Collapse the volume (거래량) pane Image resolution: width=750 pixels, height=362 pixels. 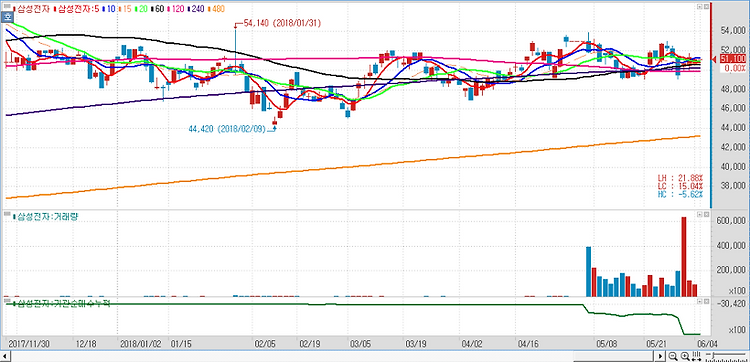click(699, 215)
